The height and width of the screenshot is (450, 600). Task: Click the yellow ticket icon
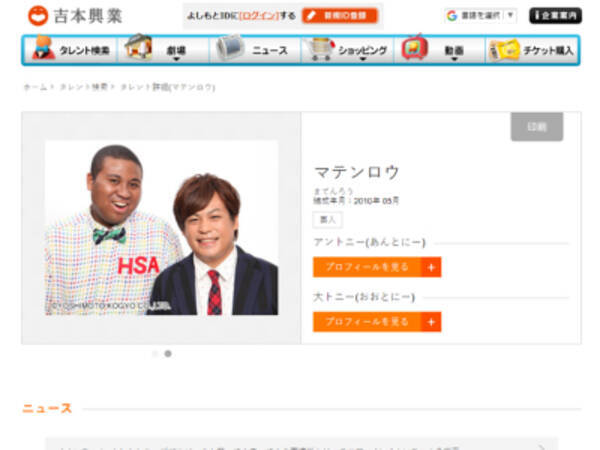505,50
